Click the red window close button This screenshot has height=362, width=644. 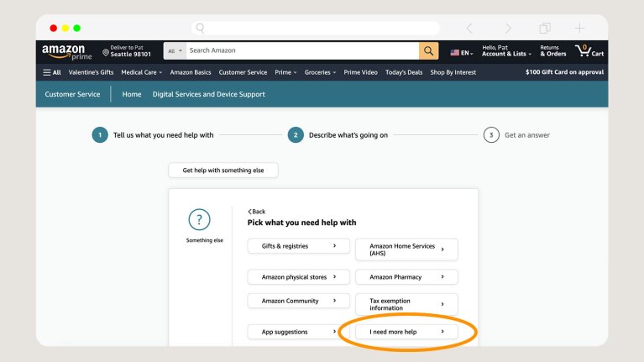(54, 28)
